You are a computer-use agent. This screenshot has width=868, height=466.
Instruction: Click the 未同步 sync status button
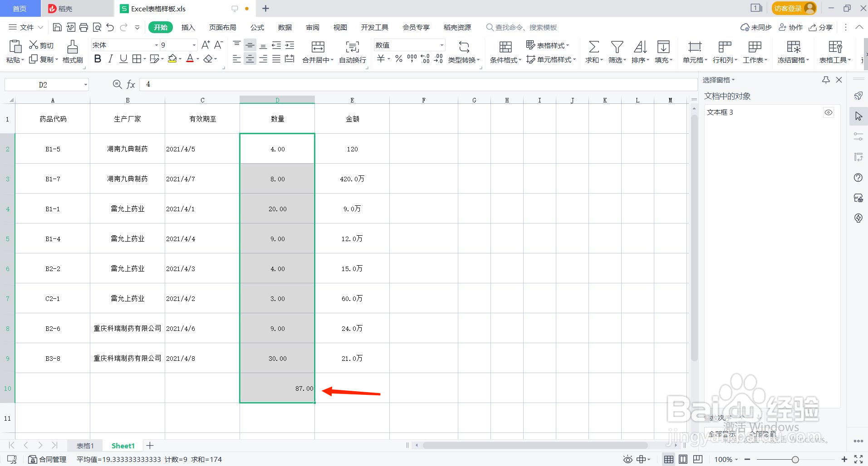[x=756, y=28]
